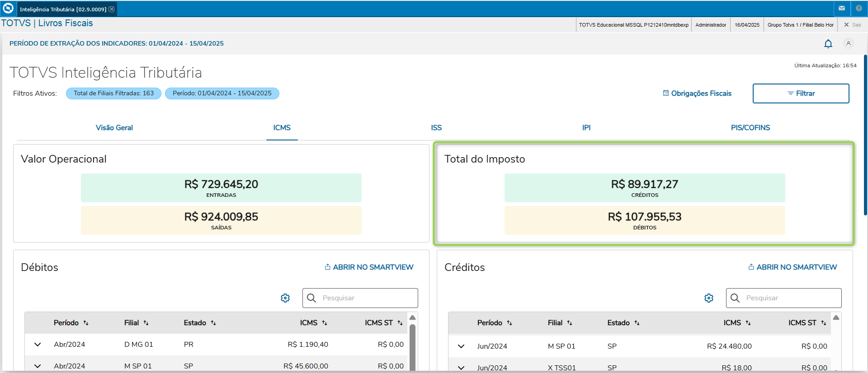Image resolution: width=868 pixels, height=373 pixels.
Task: Click the 16/04/2025 date in the header
Action: click(x=747, y=25)
